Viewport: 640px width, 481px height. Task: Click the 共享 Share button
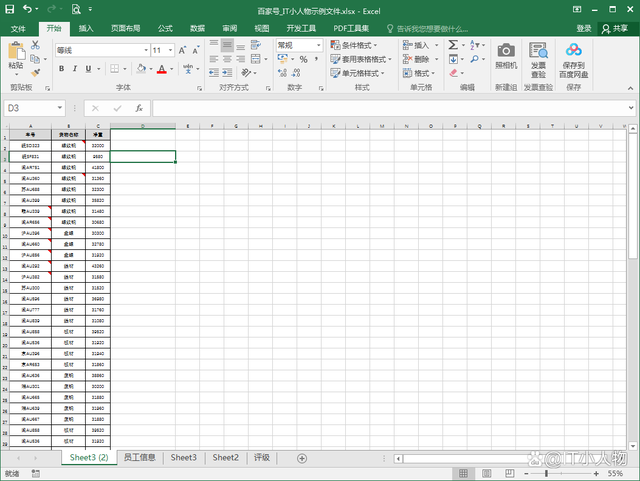(615, 29)
